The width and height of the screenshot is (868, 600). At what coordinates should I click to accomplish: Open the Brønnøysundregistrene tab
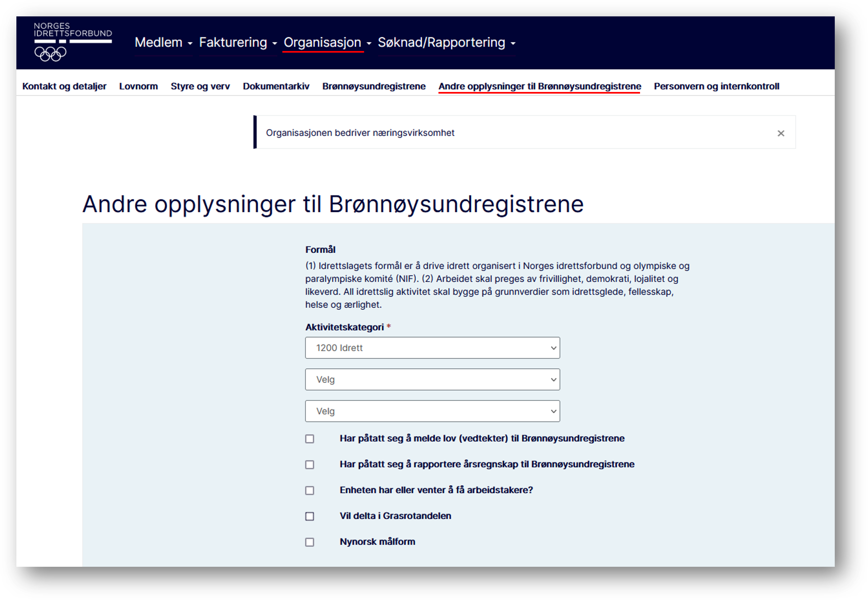[x=374, y=86]
